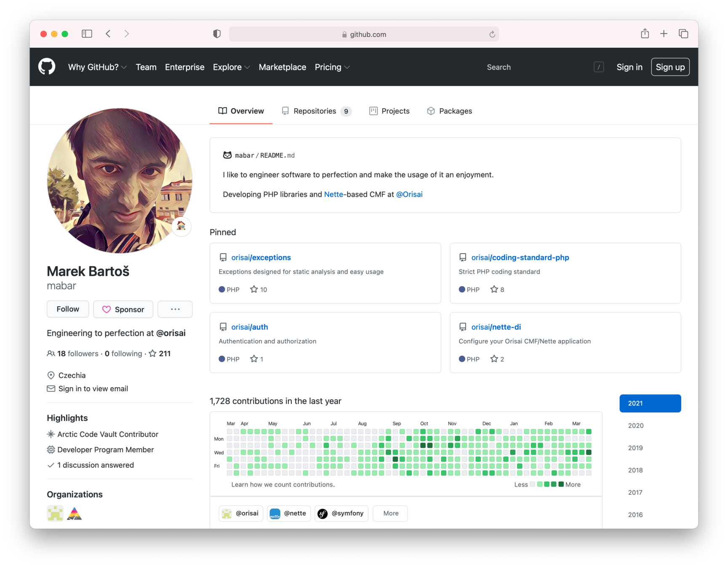Open a new tab with the plus icon
728x568 pixels.
pos(664,34)
